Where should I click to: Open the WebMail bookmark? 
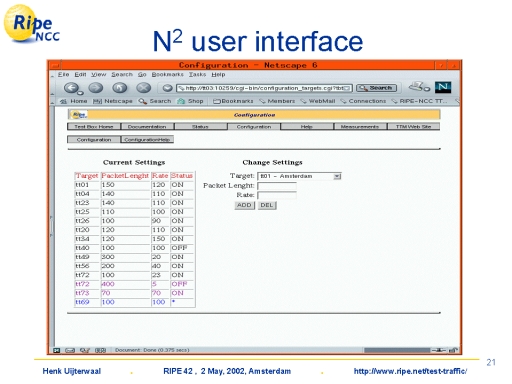[318, 101]
